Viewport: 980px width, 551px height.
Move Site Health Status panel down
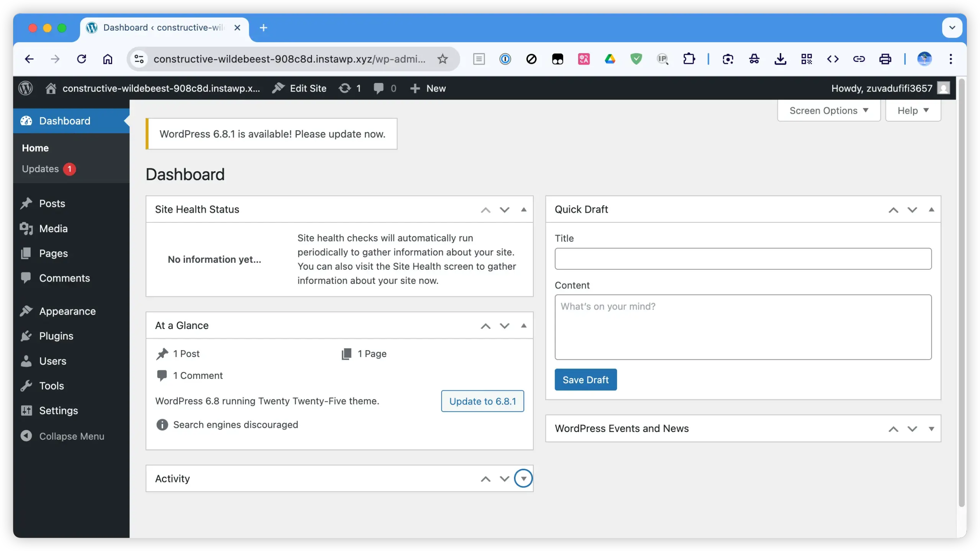[505, 210]
